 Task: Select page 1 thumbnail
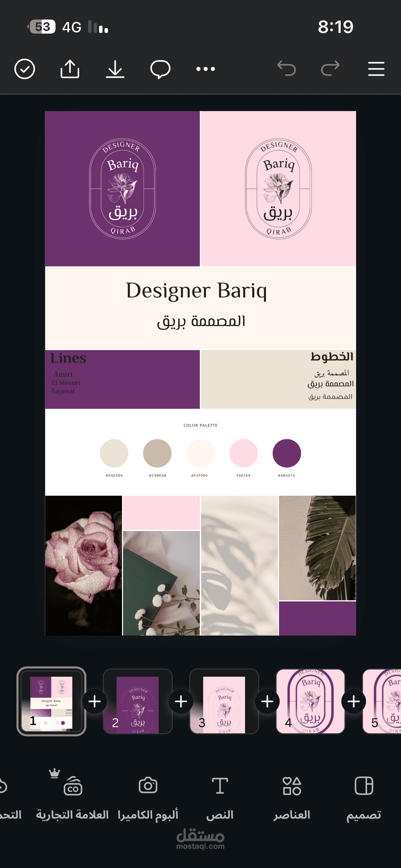pos(51,702)
